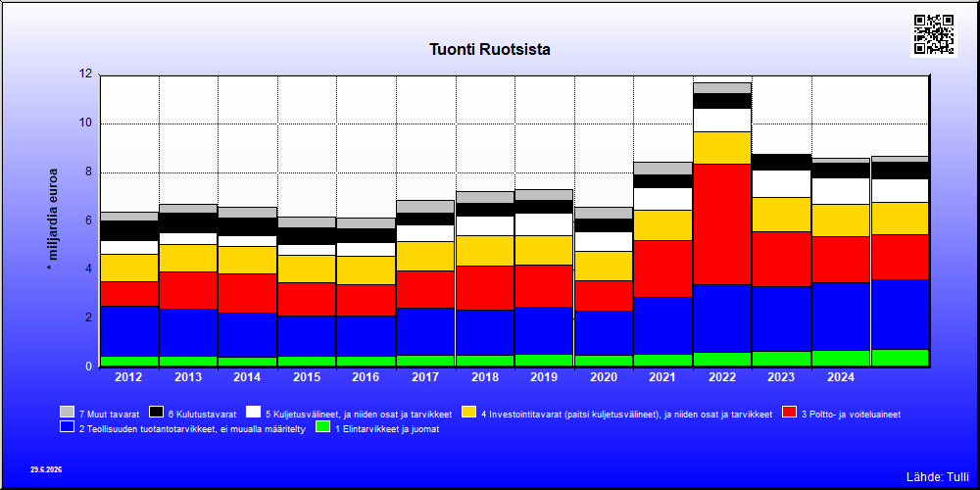This screenshot has height=490, width=980.
Task: Select the '2 Teollisuuden tuotantotarvikkeet' legend label
Action: pos(192,429)
